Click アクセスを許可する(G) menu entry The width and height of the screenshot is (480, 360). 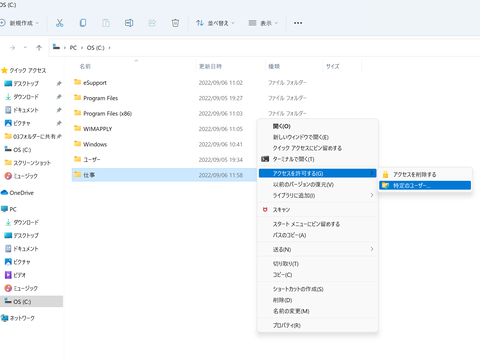tap(318, 173)
